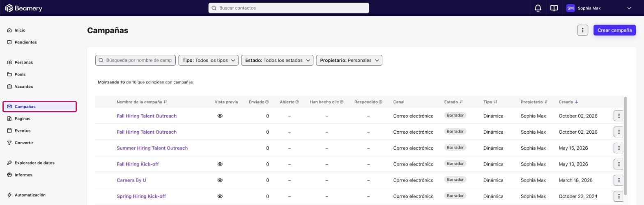Expand the Sophia Max account menu chevron
Image resolution: width=644 pixels, height=205 pixels.
(x=629, y=8)
